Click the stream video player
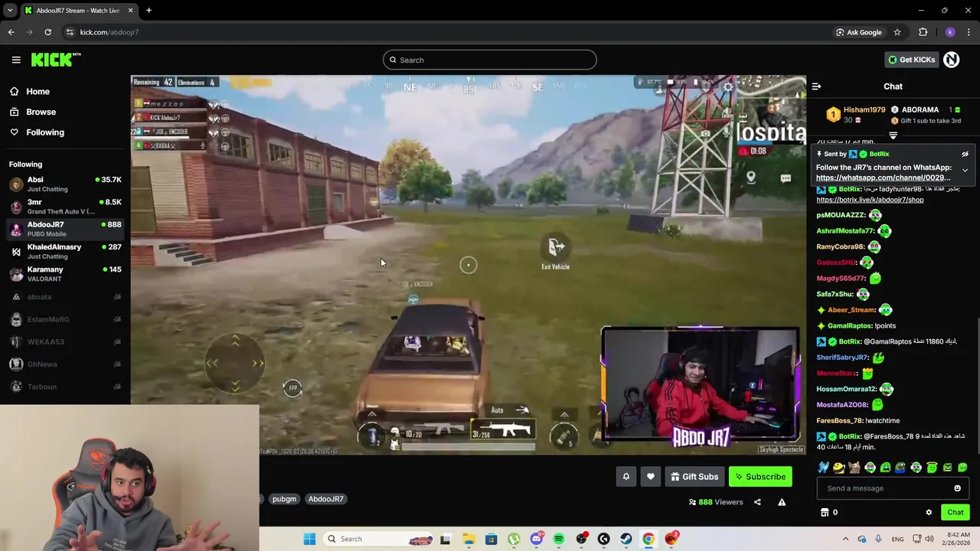The height and width of the screenshot is (551, 980). (469, 265)
